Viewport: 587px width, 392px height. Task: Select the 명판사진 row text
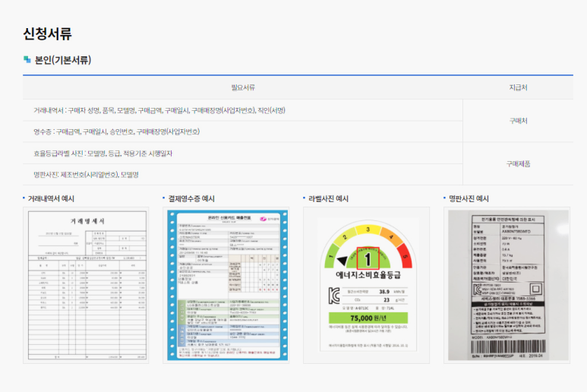coord(86,175)
